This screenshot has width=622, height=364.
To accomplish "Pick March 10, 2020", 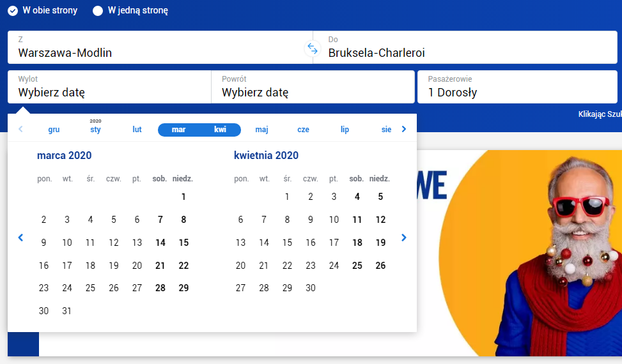I will pos(67,243).
